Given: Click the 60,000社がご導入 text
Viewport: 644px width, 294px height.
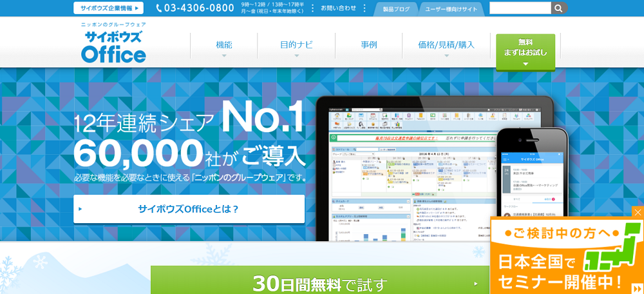Looking at the screenshot, I should (190, 153).
